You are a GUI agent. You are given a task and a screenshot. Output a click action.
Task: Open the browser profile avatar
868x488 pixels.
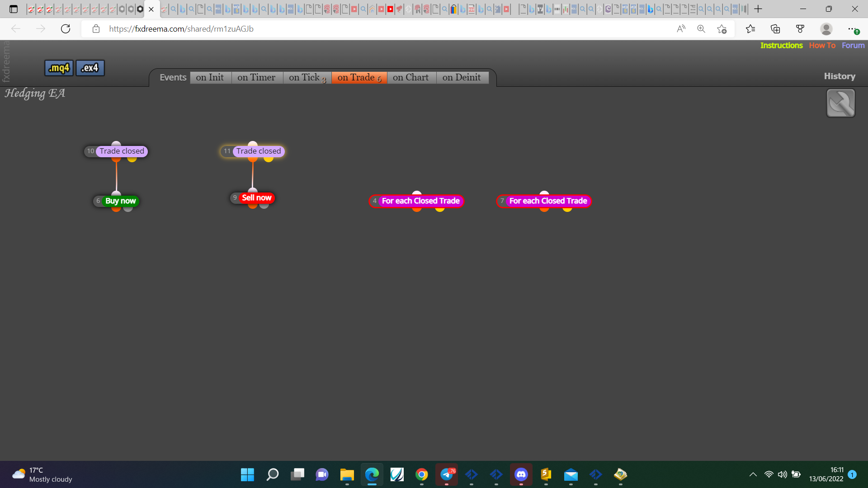pos(826,29)
